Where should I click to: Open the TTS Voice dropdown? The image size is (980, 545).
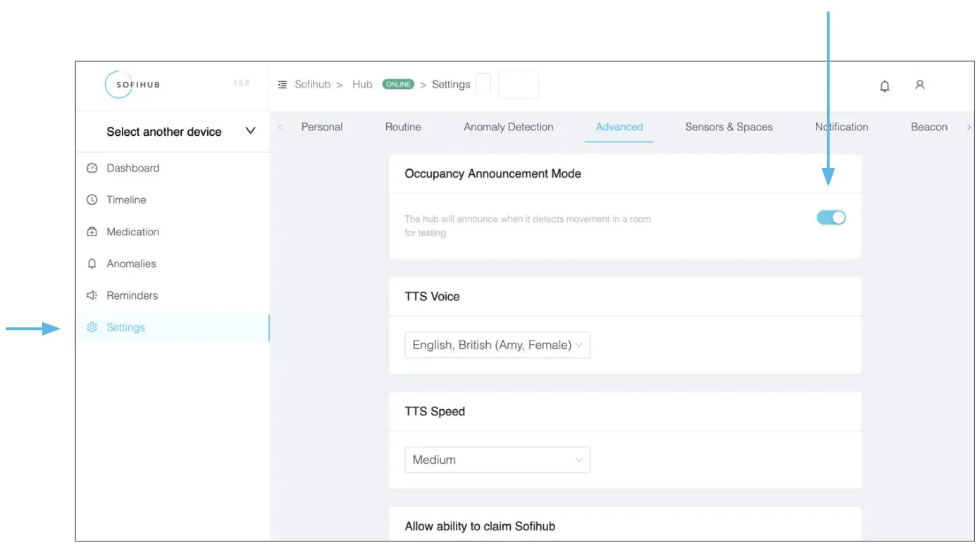pyautogui.click(x=497, y=345)
